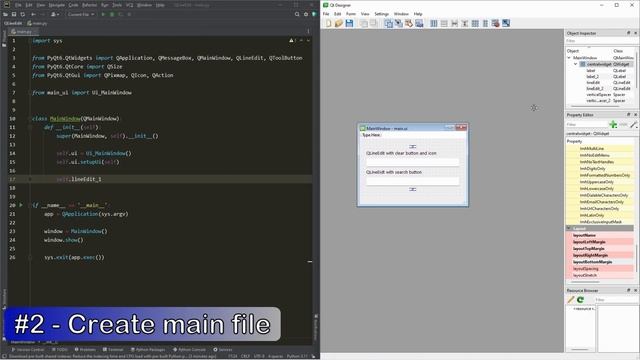Open Qt Designer Help menu
Screen dimensions: 640x360
pyautogui.click(x=418, y=14)
